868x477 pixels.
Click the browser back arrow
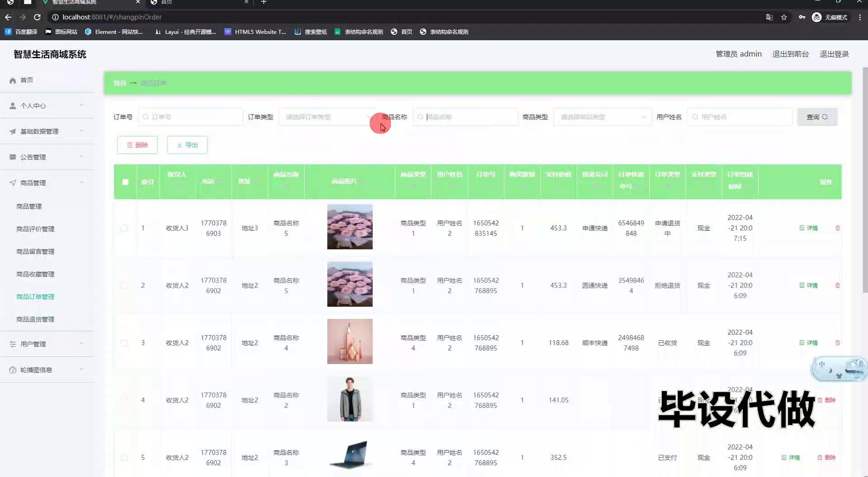[8, 17]
